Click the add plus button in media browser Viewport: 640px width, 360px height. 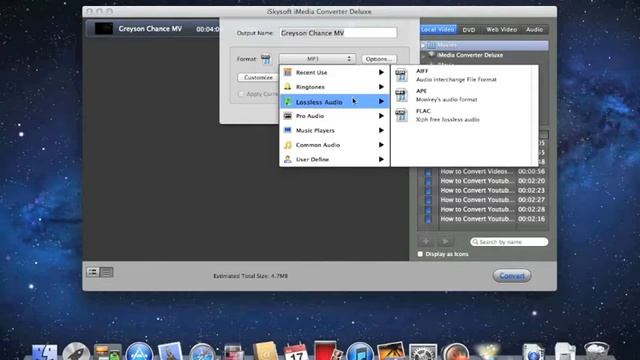tap(426, 242)
